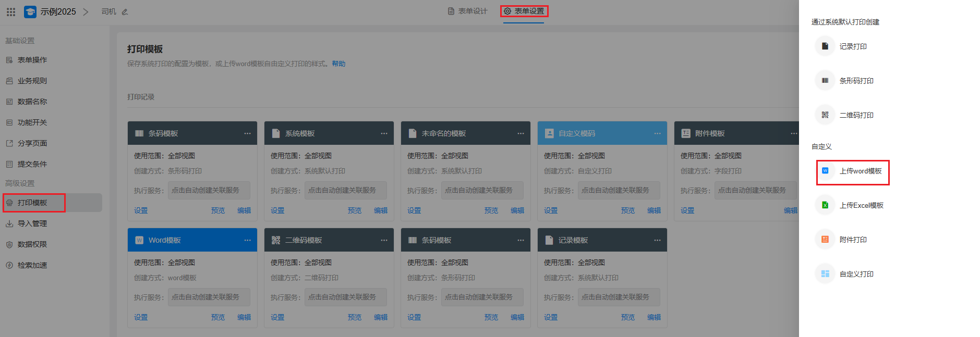
Task: Expand the ellipsis menu on 系统模板 card
Action: click(384, 133)
